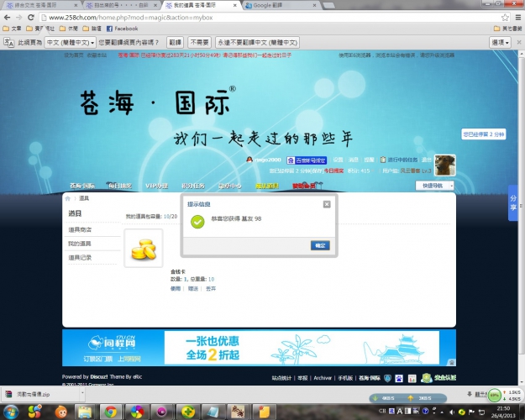The width and height of the screenshot is (525, 420).
Task: Expand the 快捷导航 dropdown
Action: pyautogui.click(x=435, y=186)
